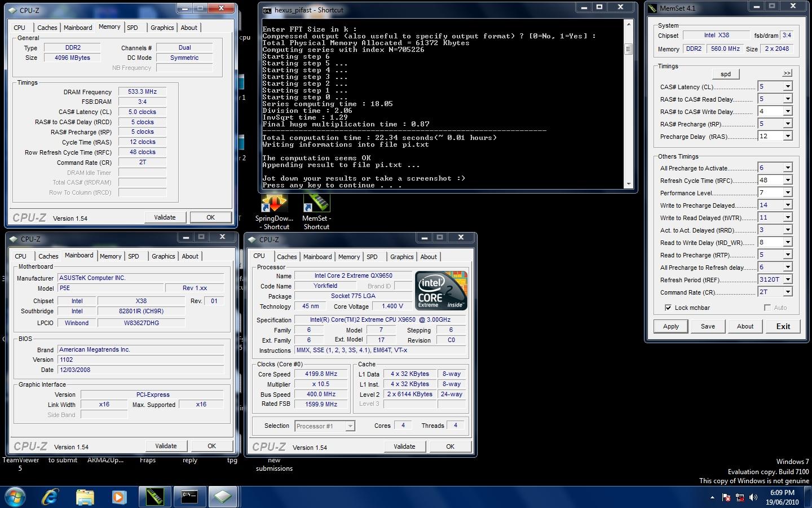
Task: Open the Refresh Period (tREF) dropdown
Action: click(x=788, y=279)
